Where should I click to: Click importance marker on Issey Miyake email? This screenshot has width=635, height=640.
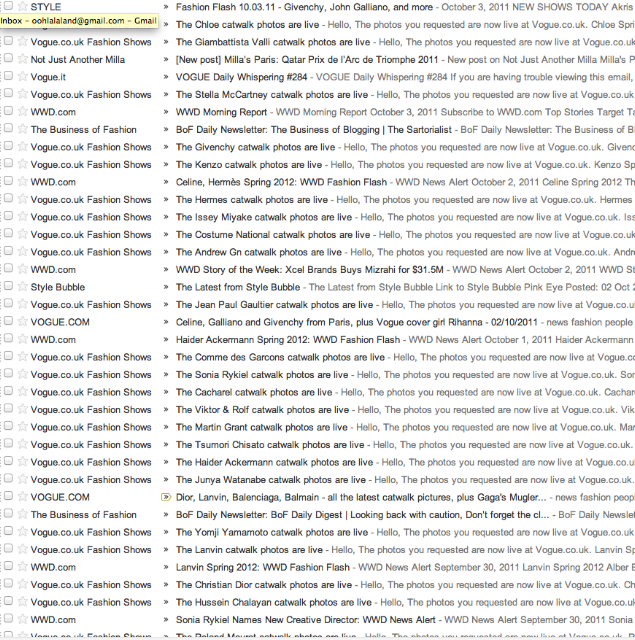click(x=166, y=217)
